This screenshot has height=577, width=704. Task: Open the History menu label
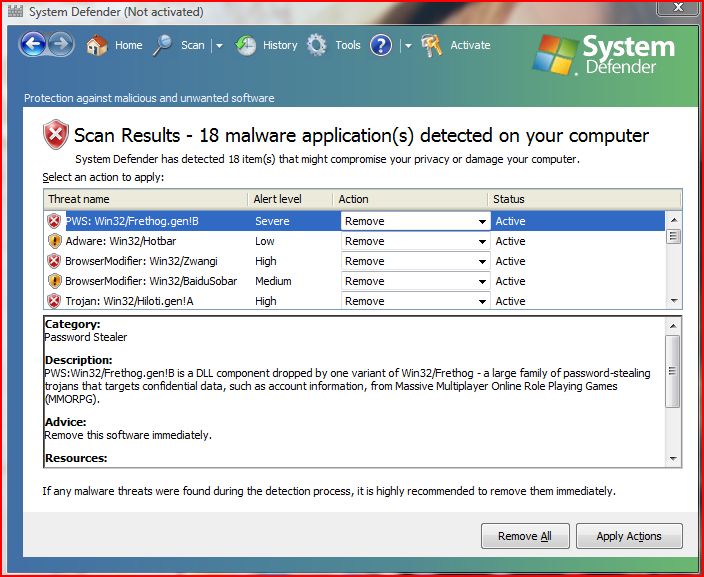[x=280, y=45]
